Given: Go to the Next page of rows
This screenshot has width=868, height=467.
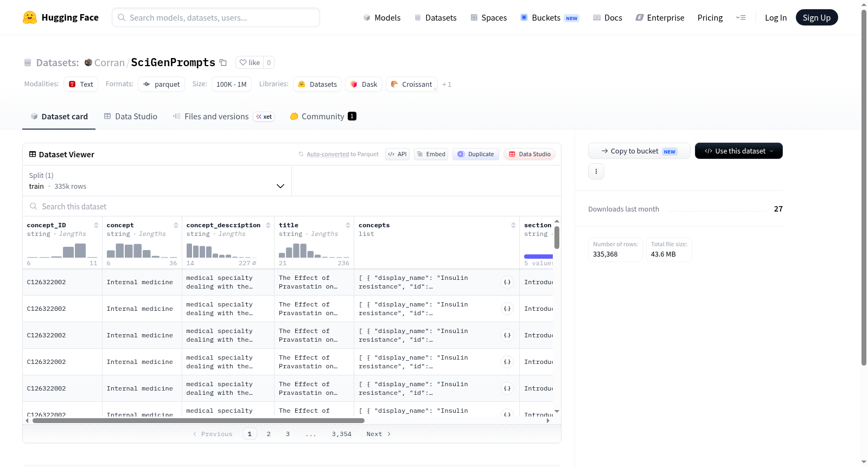Looking at the screenshot, I should pos(378,434).
